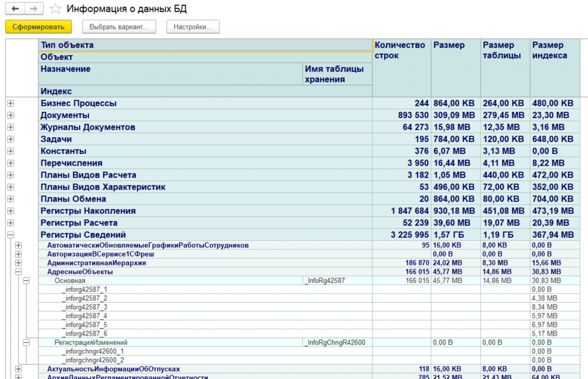588x379 pixels.
Task: Expand the Планы Видов Расчета group
Action: (11, 175)
